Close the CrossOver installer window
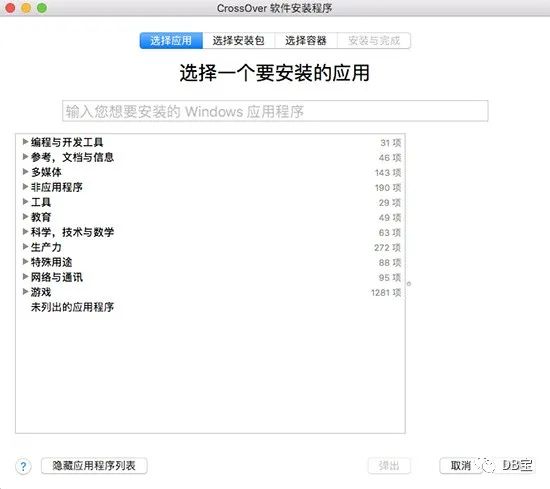550x489 pixels. (x=10, y=8)
